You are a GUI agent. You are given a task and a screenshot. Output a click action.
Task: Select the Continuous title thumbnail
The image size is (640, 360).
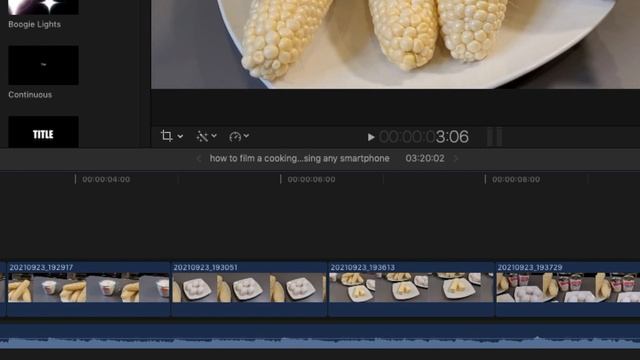pyautogui.click(x=43, y=65)
